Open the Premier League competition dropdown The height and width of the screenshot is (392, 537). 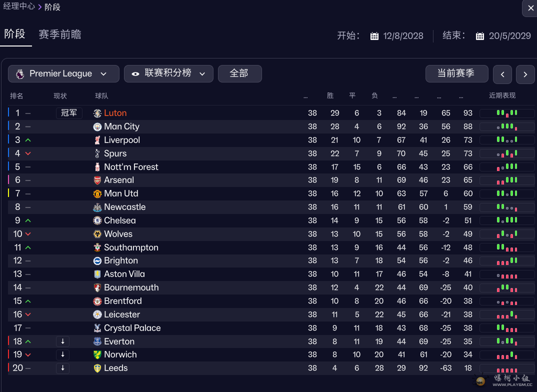point(63,73)
